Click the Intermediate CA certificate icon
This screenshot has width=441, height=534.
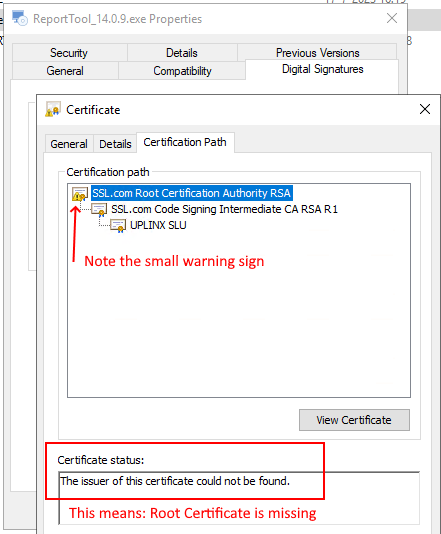(99, 210)
